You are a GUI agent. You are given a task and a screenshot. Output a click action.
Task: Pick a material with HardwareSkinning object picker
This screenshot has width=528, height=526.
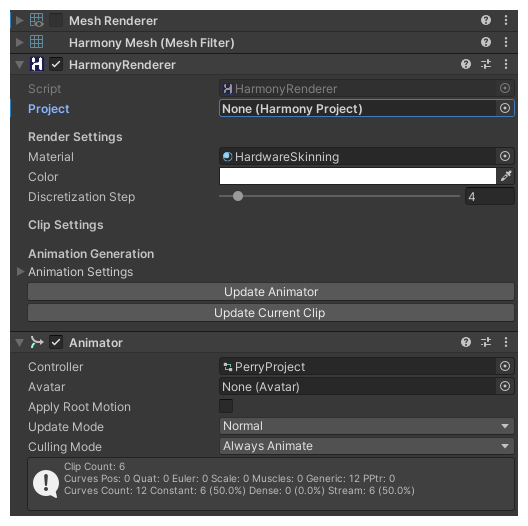[504, 156]
